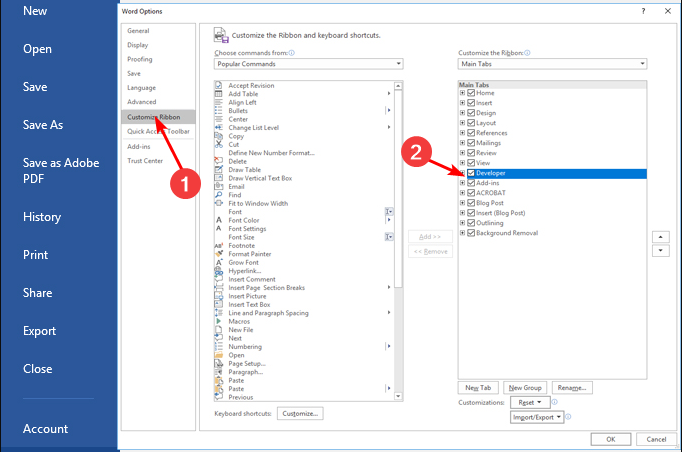Open the Customize the Ribbon dropdown

(552, 64)
